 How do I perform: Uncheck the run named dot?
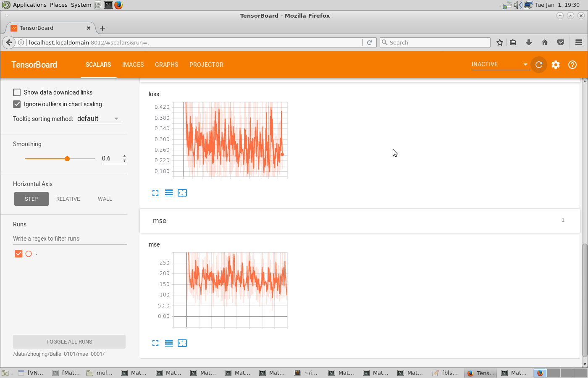(x=18, y=254)
